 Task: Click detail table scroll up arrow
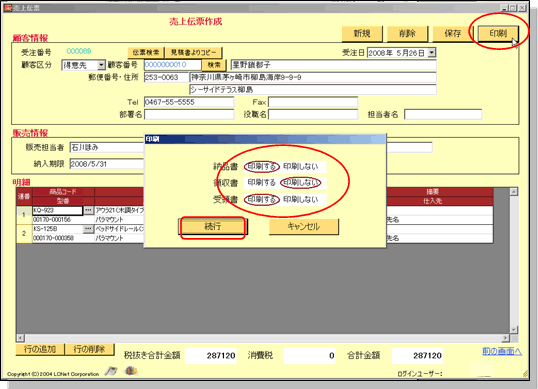(514, 191)
